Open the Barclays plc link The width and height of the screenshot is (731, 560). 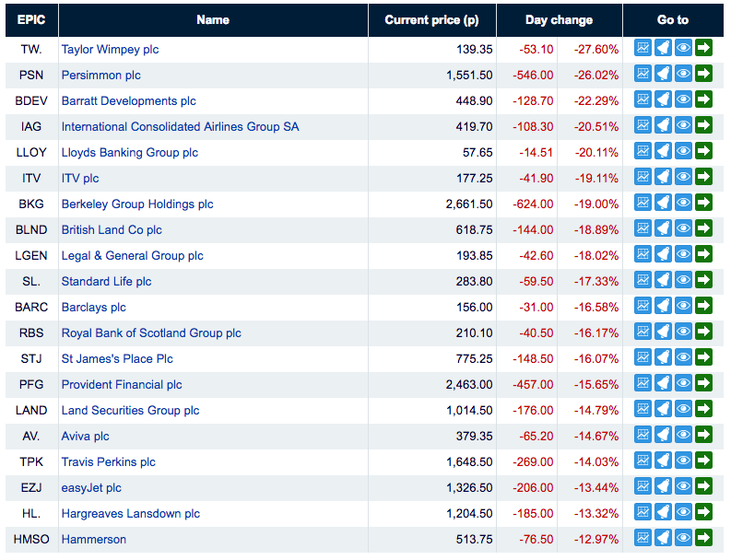94,308
